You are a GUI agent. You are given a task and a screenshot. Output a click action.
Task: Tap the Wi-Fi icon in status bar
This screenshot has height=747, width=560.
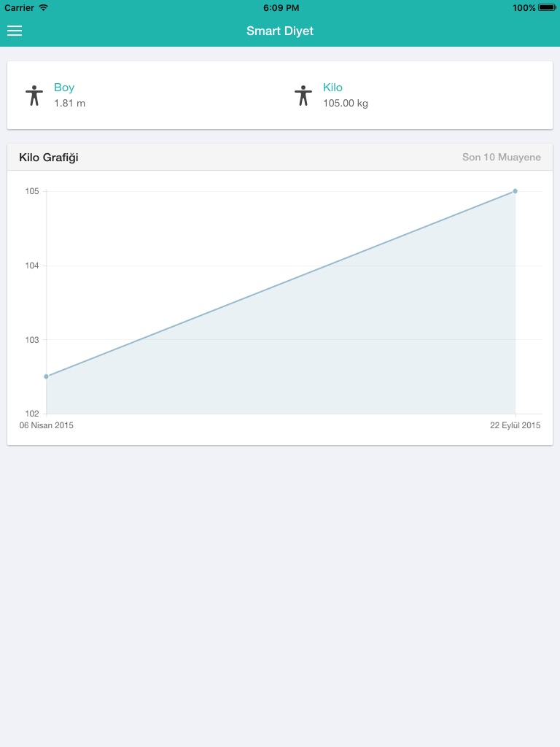click(44, 7)
